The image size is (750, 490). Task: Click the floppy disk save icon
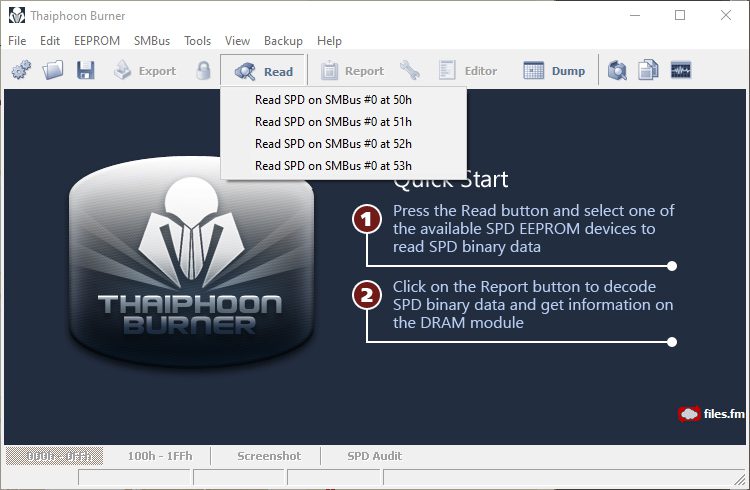point(85,71)
